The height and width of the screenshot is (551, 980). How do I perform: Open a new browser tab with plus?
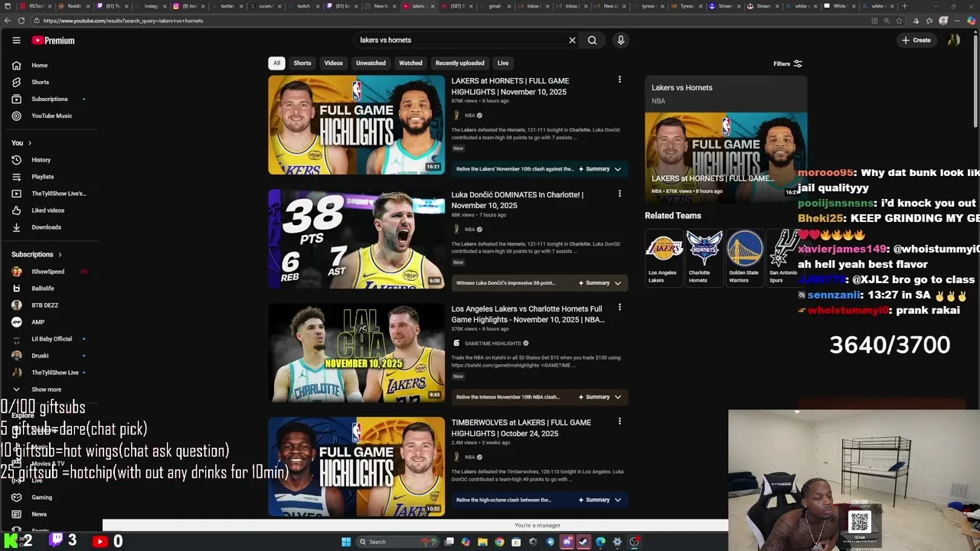[904, 6]
